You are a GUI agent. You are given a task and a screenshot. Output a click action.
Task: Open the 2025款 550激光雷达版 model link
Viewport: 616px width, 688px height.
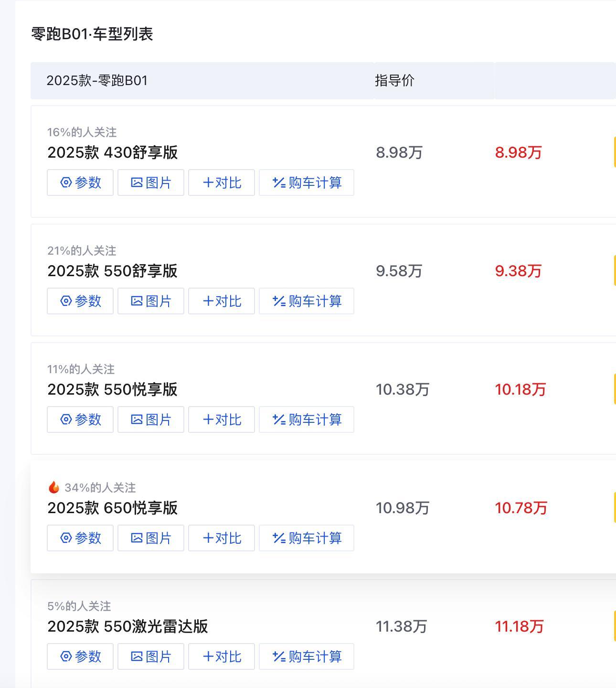tap(127, 626)
